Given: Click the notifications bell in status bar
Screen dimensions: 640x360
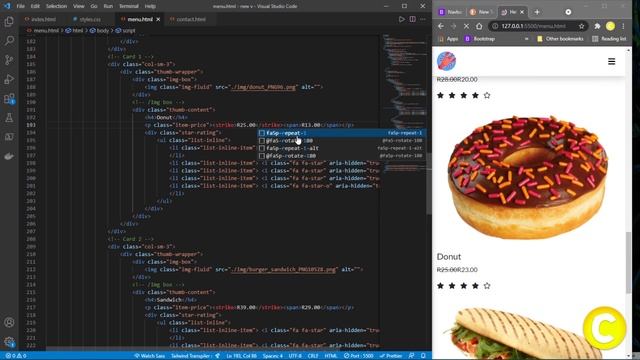Looking at the screenshot, I should 423,356.
